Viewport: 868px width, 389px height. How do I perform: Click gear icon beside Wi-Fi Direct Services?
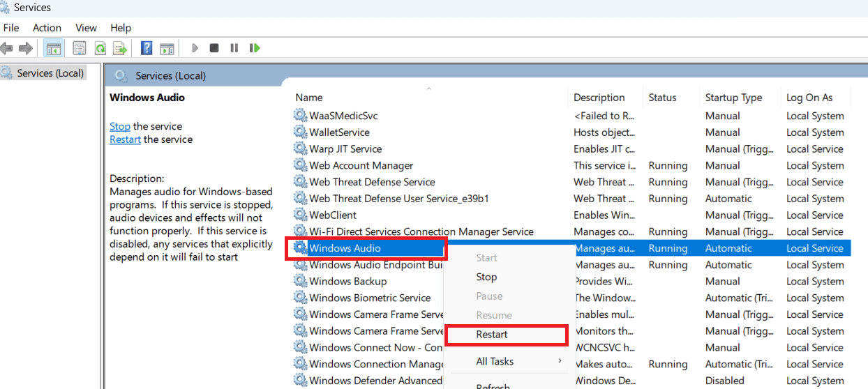click(x=300, y=231)
